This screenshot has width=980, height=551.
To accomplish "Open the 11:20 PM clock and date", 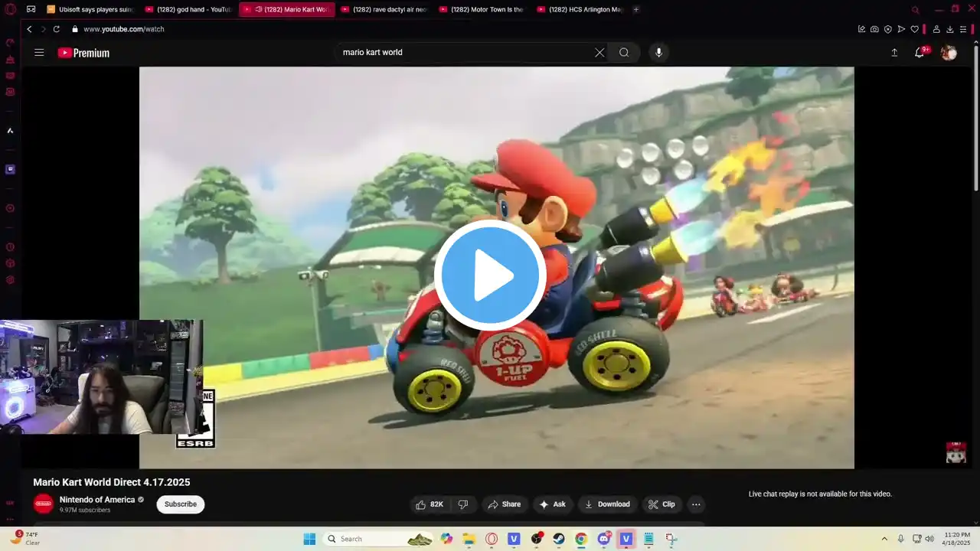I will pyautogui.click(x=957, y=539).
